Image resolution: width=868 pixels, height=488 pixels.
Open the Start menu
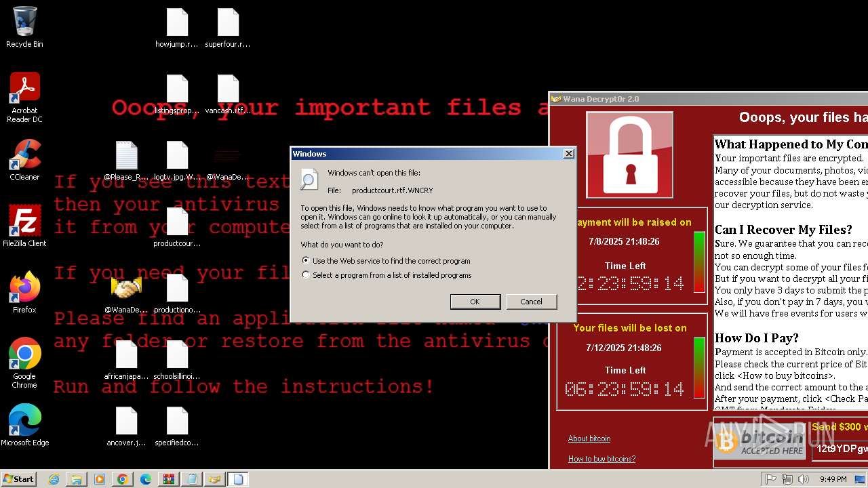(x=19, y=479)
